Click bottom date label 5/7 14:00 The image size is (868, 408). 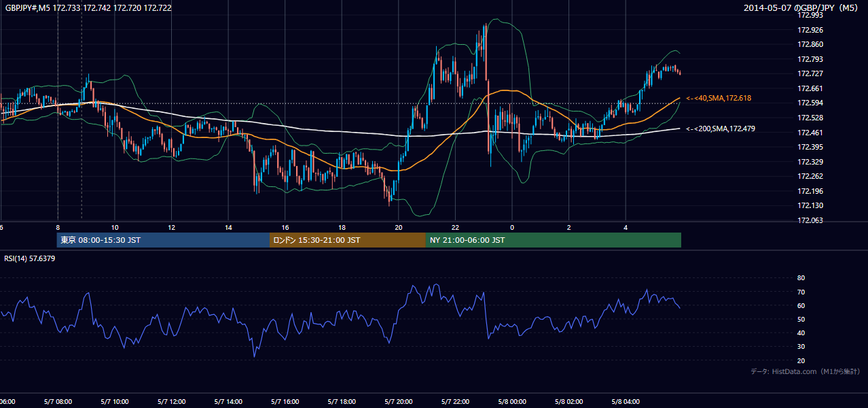pyautogui.click(x=228, y=402)
